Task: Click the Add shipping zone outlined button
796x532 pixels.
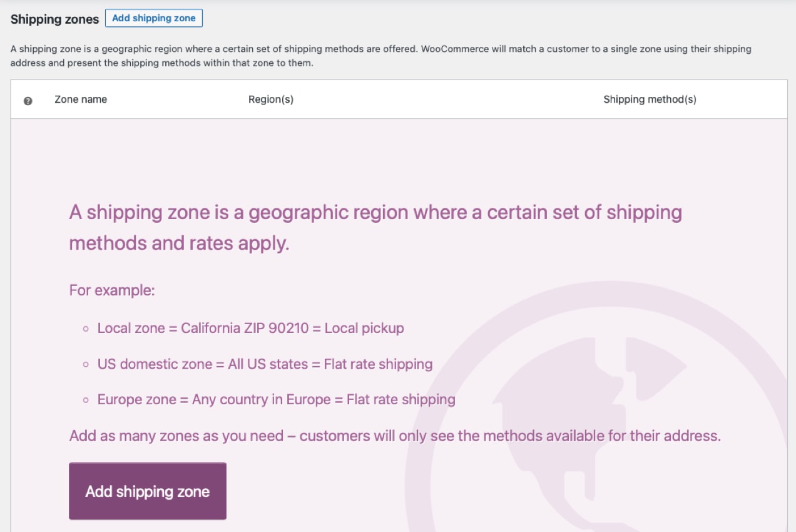Action: (x=154, y=18)
